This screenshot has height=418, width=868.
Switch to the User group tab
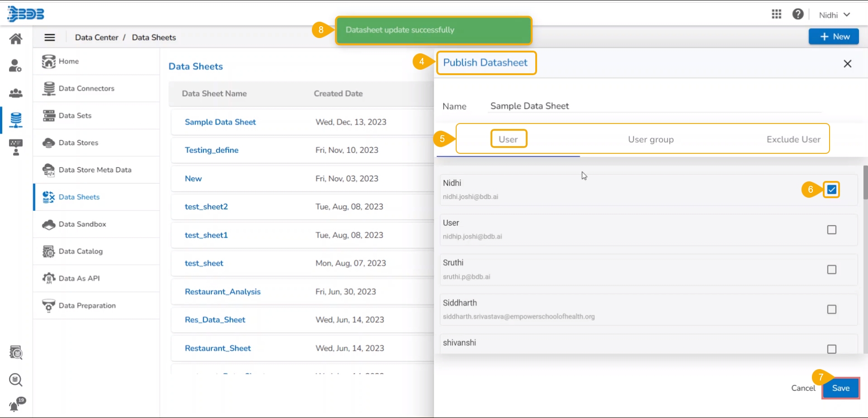[x=651, y=140]
